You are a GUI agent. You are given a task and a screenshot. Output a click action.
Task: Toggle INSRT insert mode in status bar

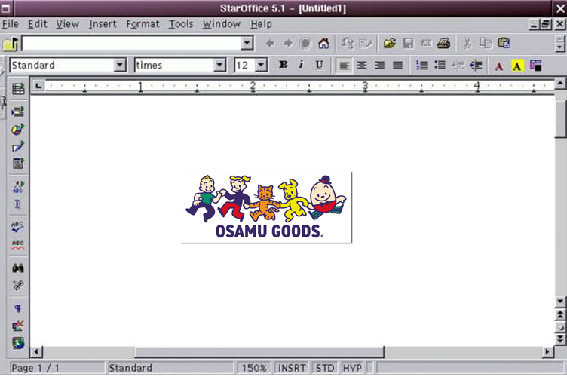click(x=292, y=368)
